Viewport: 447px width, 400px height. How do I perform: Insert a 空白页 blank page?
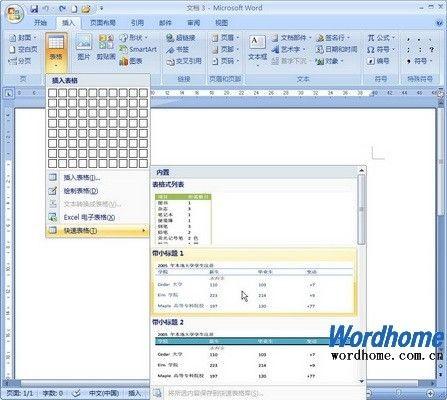(x=23, y=49)
